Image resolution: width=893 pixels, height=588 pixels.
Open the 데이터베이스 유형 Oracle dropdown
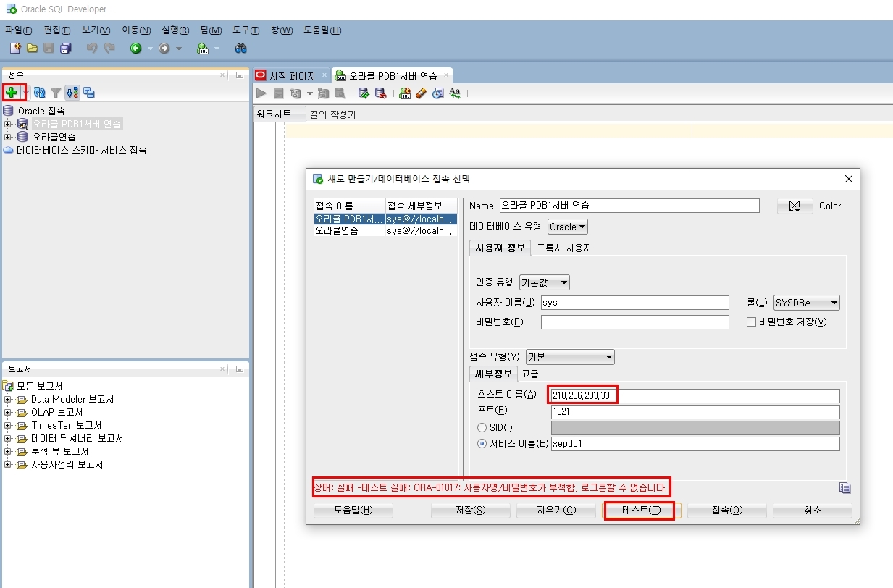point(568,227)
